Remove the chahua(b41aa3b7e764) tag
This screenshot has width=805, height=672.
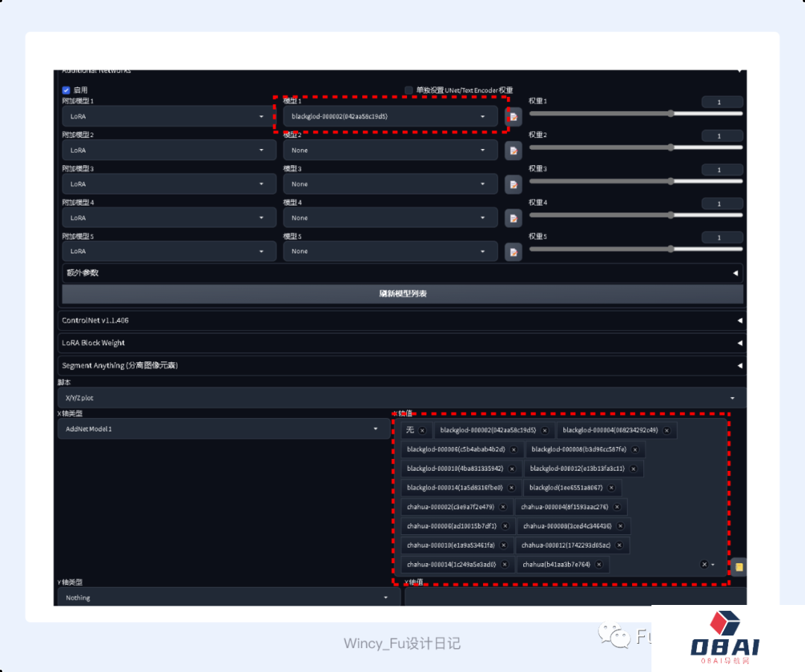point(599,565)
